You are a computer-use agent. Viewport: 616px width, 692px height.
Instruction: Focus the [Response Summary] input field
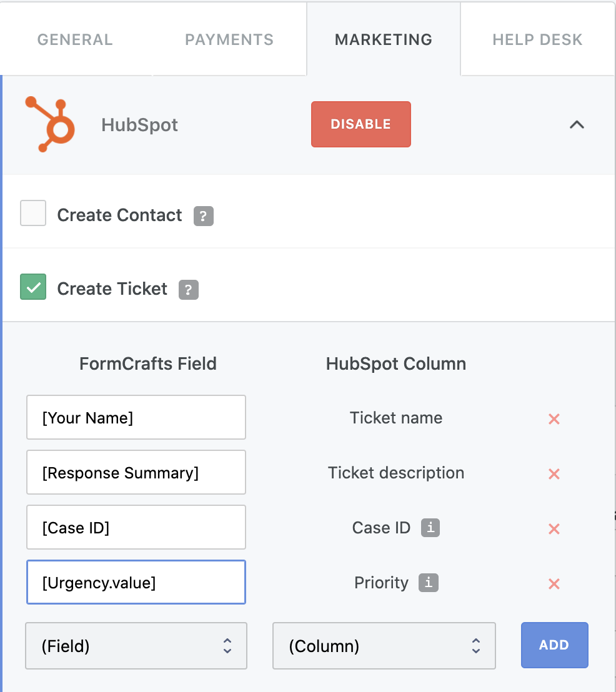(136, 472)
